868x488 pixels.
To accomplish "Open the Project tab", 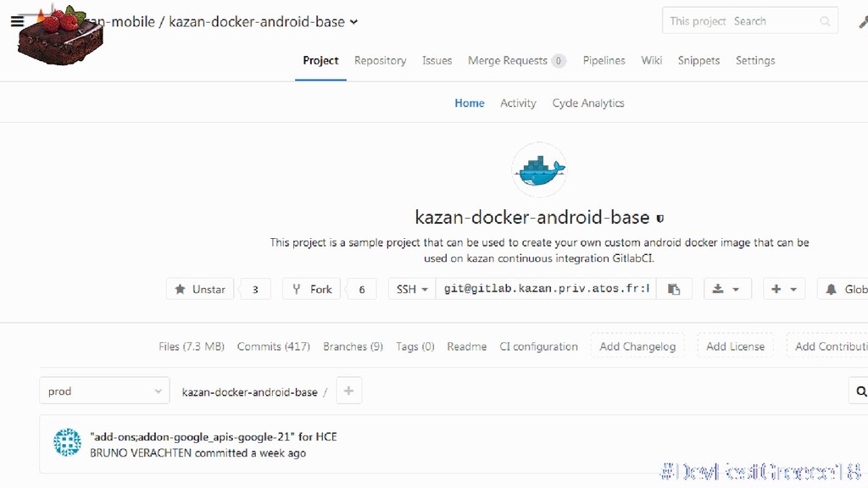I will coord(320,60).
